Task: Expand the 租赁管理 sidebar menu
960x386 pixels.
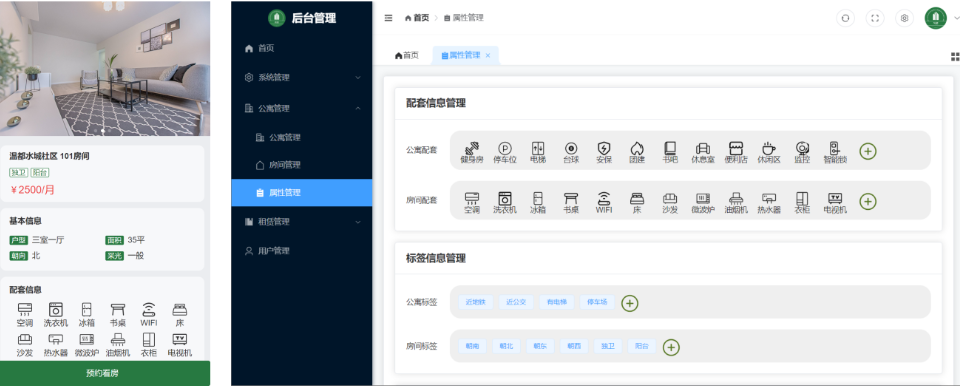Action: [302, 222]
